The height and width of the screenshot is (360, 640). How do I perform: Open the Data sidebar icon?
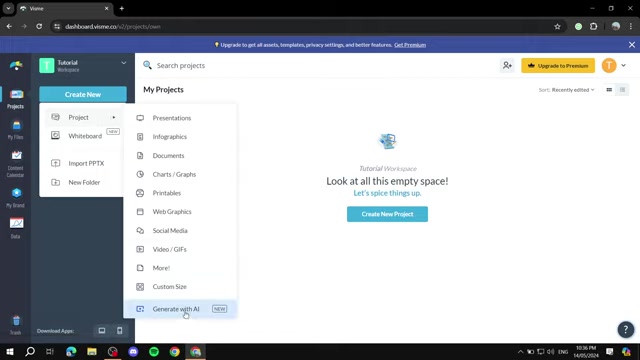coord(16,228)
